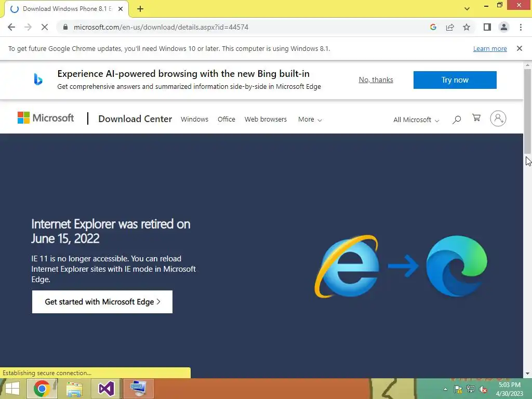The width and height of the screenshot is (532, 399).
Task: Click the forward navigation arrow
Action: coord(28,27)
